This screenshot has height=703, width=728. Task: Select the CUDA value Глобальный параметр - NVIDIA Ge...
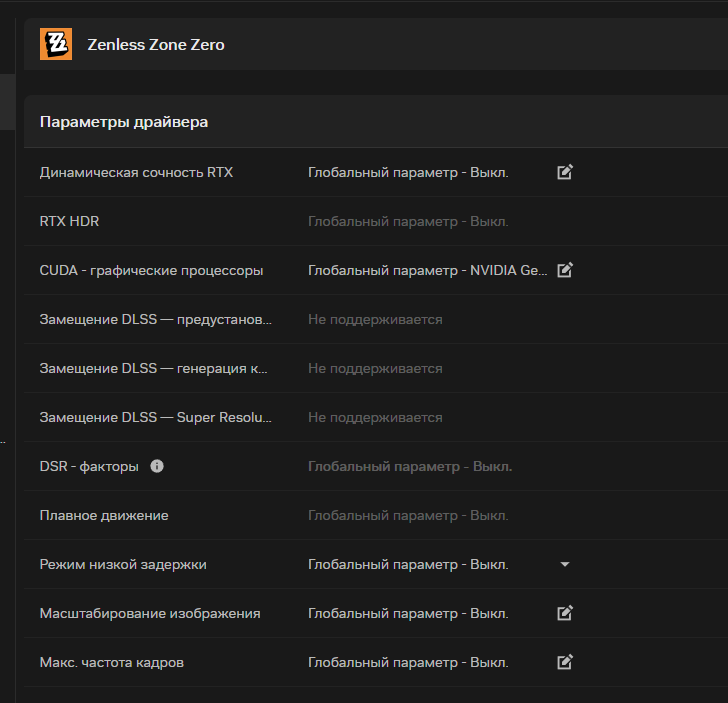[427, 270]
